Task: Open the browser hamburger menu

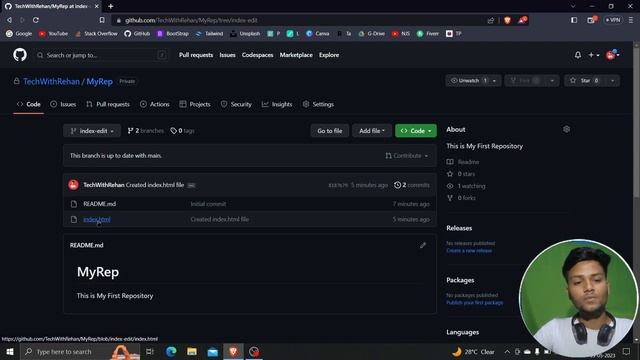Action: click(x=631, y=20)
